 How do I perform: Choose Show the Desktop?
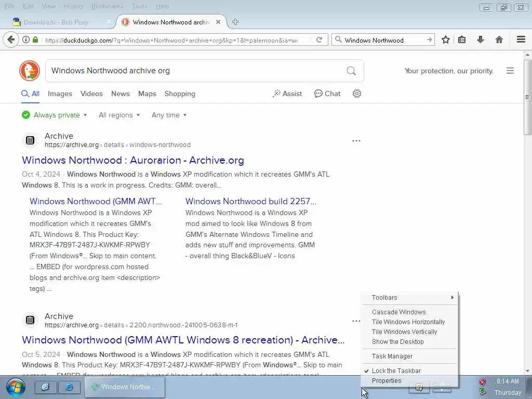(x=409, y=342)
